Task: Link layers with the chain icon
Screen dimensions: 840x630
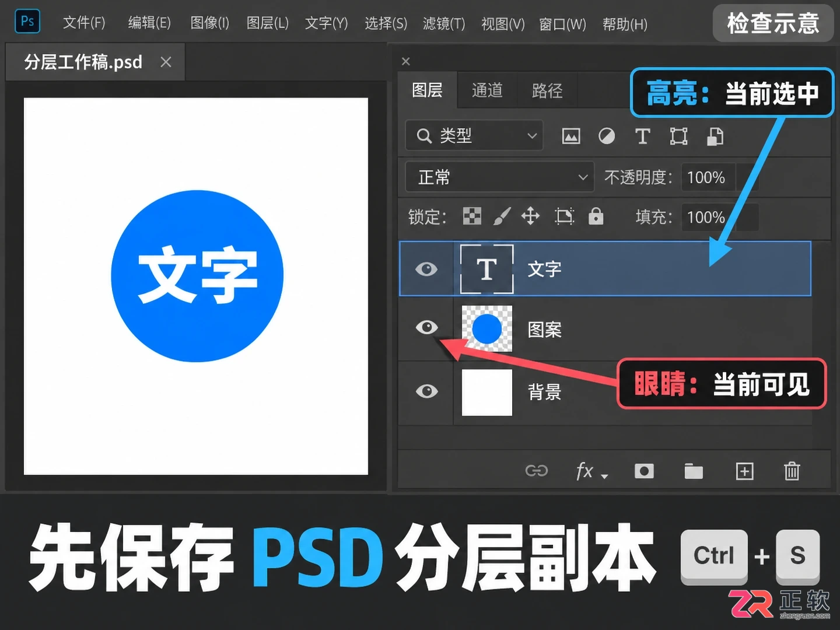Action: point(537,470)
